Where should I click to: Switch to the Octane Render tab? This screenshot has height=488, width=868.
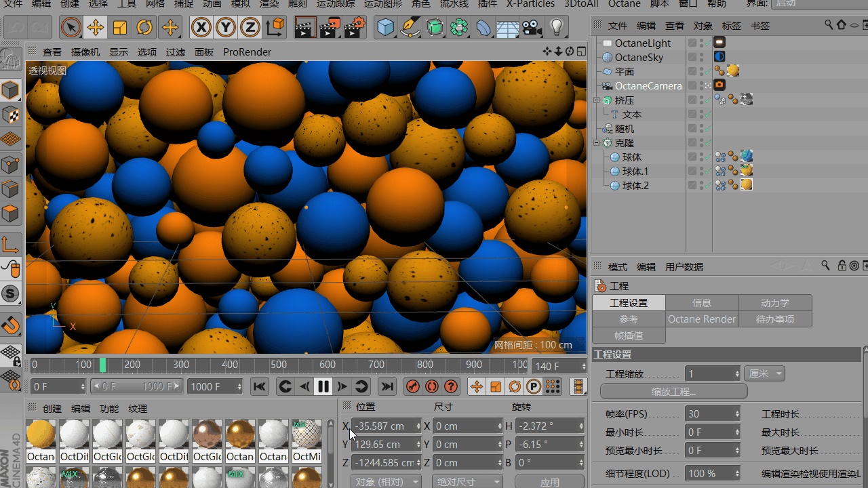point(702,319)
